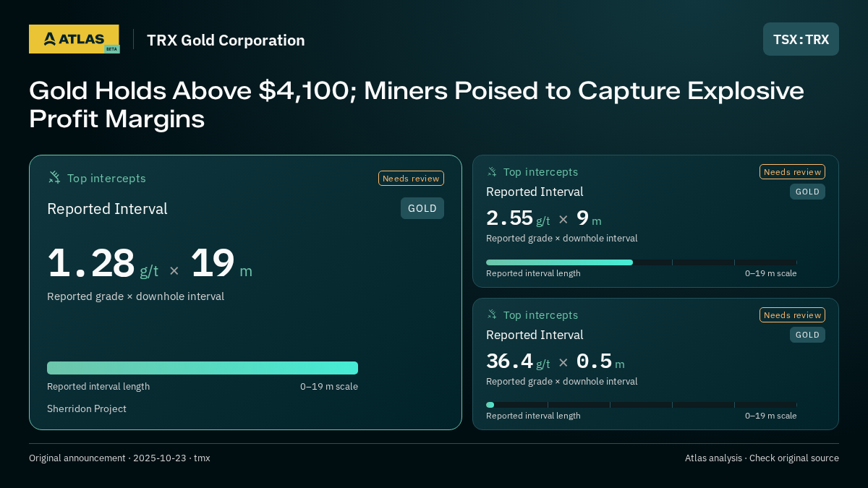Click Reported Interval title on 36.4 g/t card
Image resolution: width=868 pixels, height=488 pixels.
pos(535,335)
